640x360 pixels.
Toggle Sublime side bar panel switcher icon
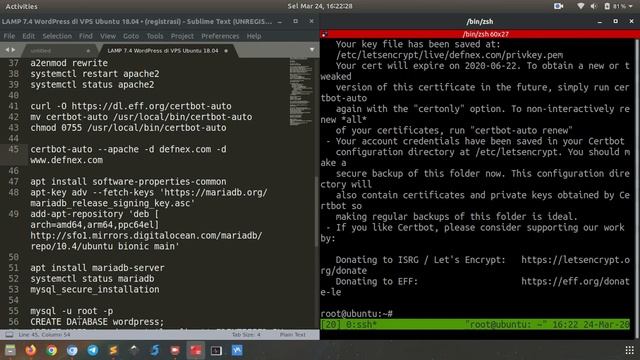9,335
